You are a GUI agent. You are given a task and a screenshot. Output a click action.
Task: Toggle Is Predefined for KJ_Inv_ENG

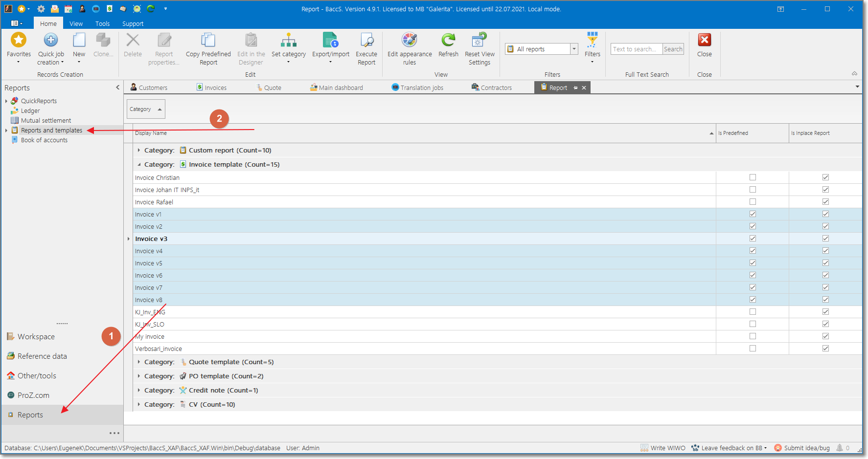[753, 312]
